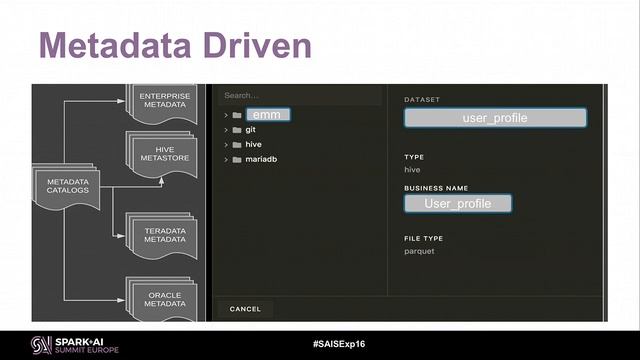Expand the mariadb tree node chevron
Screen dimensions: 640x360
226,160
